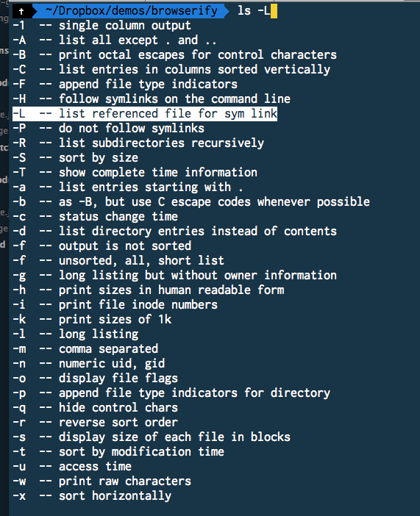Image resolution: width=420 pixels, height=516 pixels.
Task: Choose -R list subdirectories recursively
Action: [138, 143]
